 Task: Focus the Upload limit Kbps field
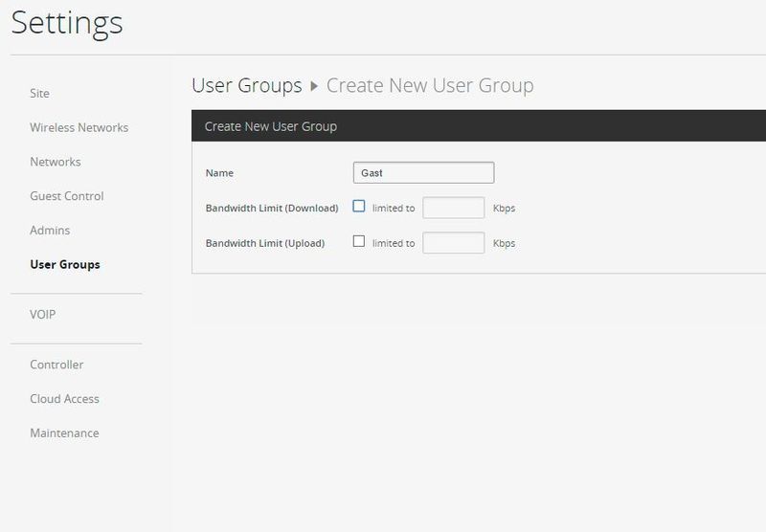point(453,243)
